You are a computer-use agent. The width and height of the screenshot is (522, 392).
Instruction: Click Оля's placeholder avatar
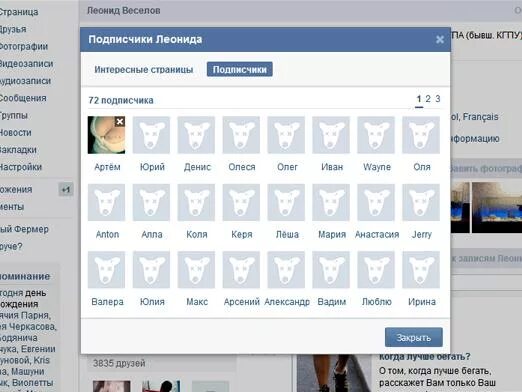421,135
